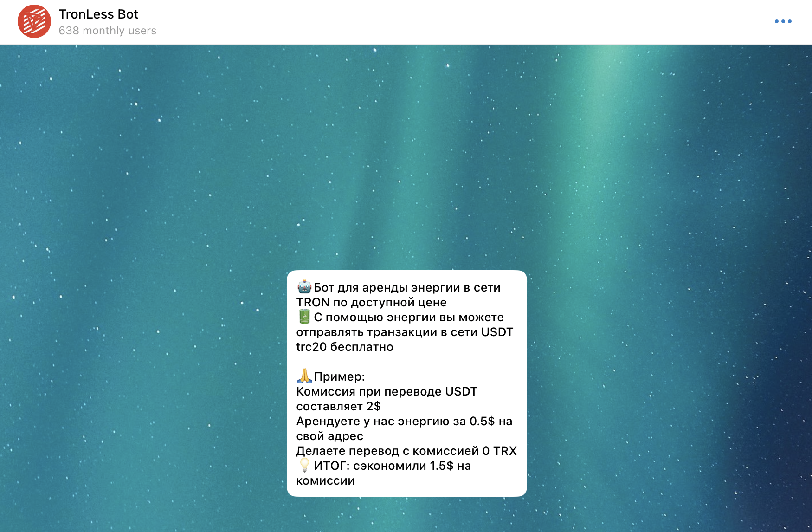Screen dimensions: 812x532
Task: Click the 'trc20 бесплатно' text
Action: [x=345, y=347]
